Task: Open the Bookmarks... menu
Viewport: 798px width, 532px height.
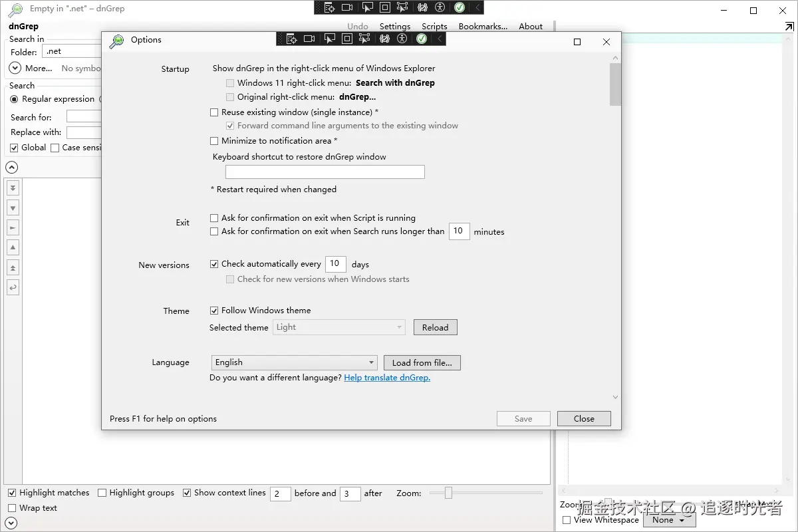Action: coord(483,27)
